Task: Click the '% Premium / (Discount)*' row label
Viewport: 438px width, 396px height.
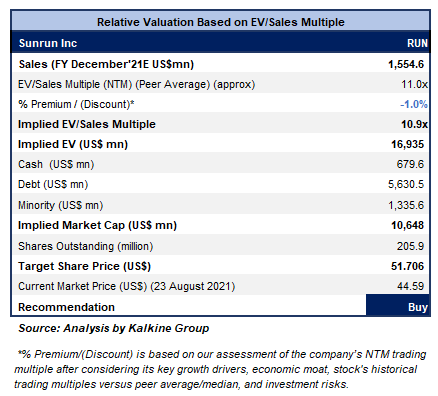Action: click(x=76, y=104)
